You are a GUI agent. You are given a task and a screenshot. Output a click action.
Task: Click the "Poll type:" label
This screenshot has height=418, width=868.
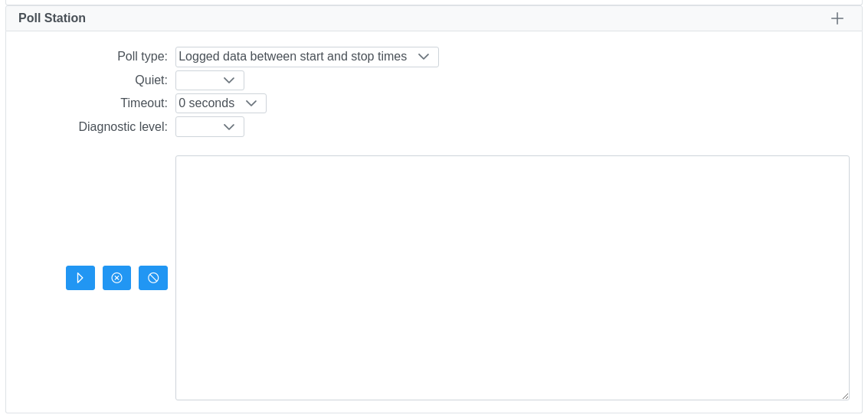(142, 57)
